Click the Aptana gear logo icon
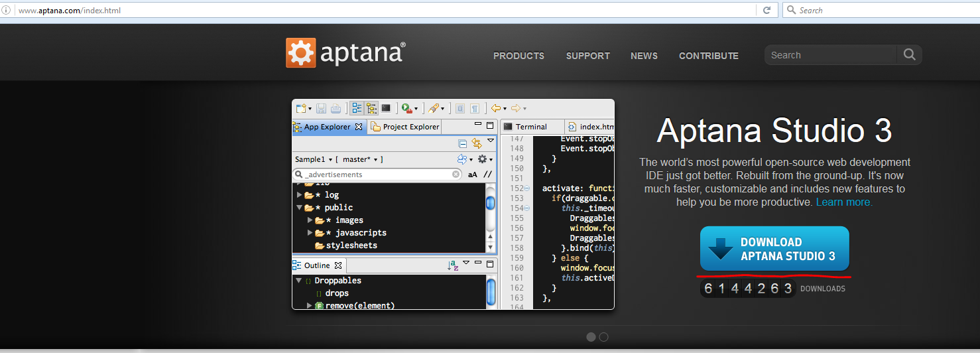 click(300, 52)
